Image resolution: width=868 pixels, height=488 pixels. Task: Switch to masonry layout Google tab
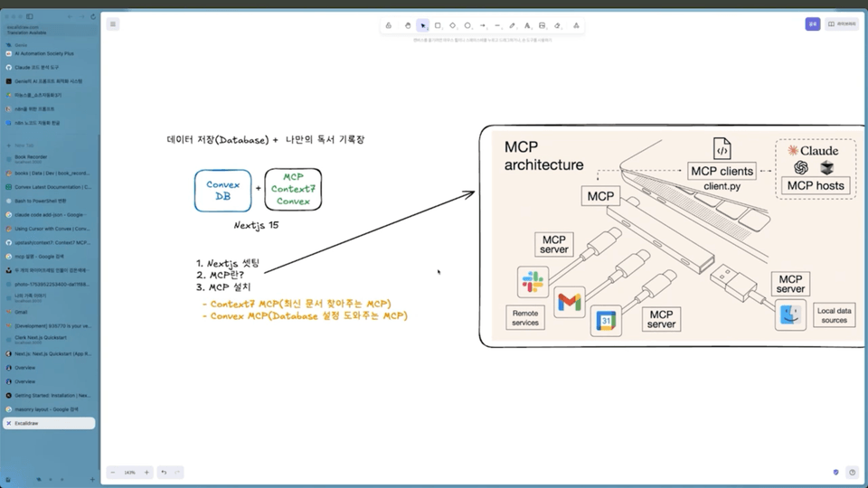(x=49, y=409)
